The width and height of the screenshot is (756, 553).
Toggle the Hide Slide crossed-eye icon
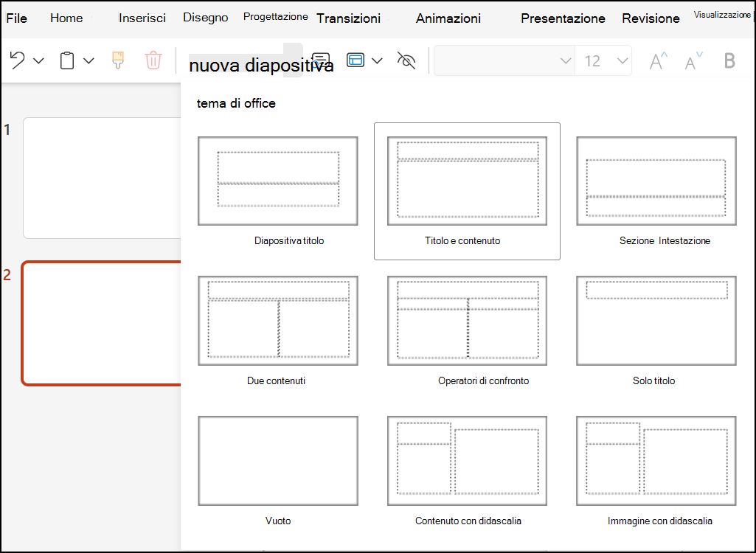pyautogui.click(x=406, y=60)
